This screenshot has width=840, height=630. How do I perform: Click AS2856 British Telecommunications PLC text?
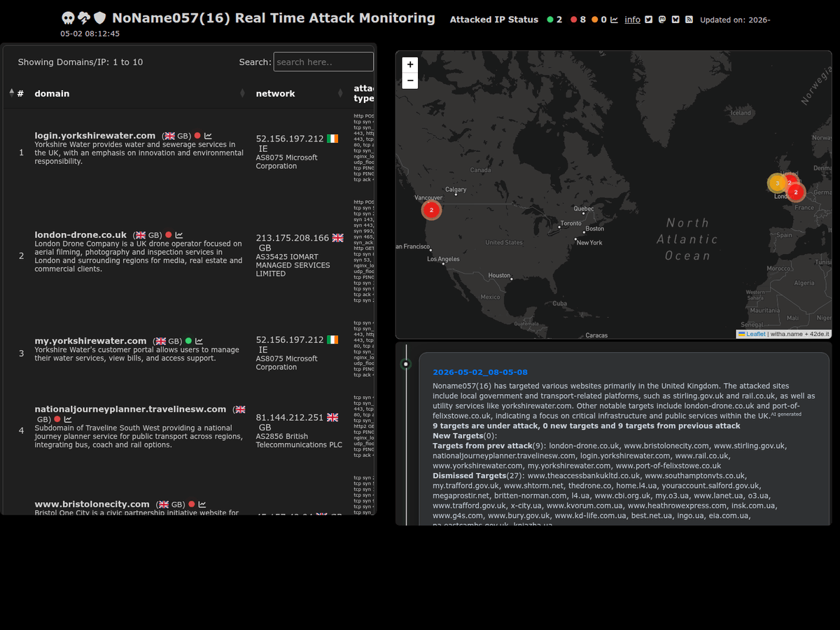299,440
